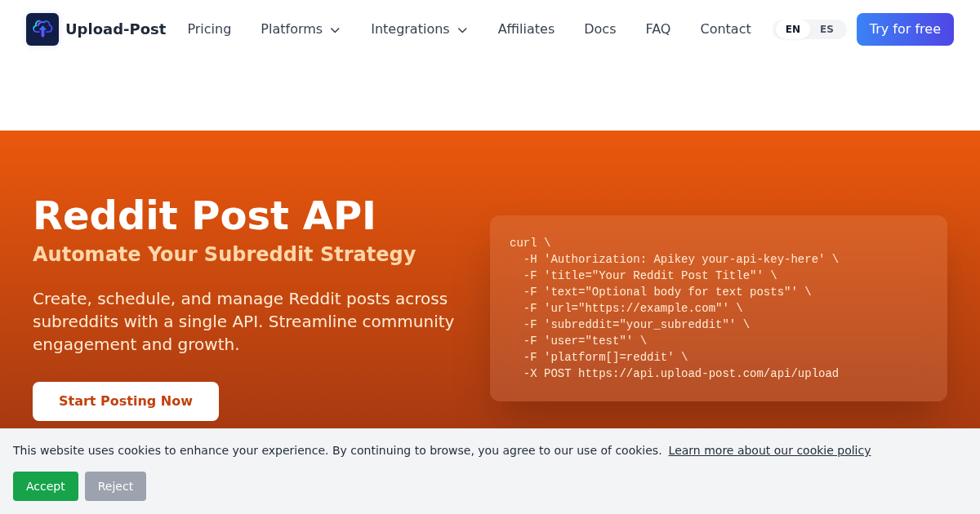Open the Affiliates page
This screenshot has width=980, height=514.
pos(526,29)
